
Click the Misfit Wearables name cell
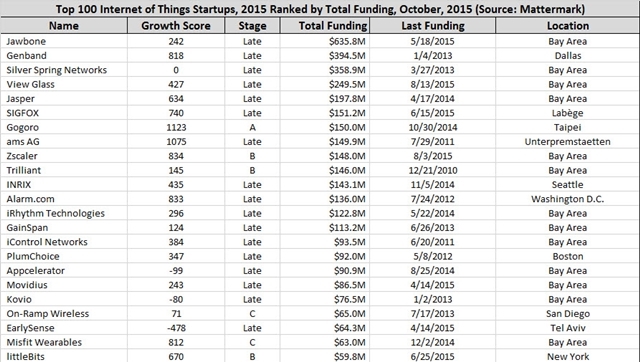64,342
